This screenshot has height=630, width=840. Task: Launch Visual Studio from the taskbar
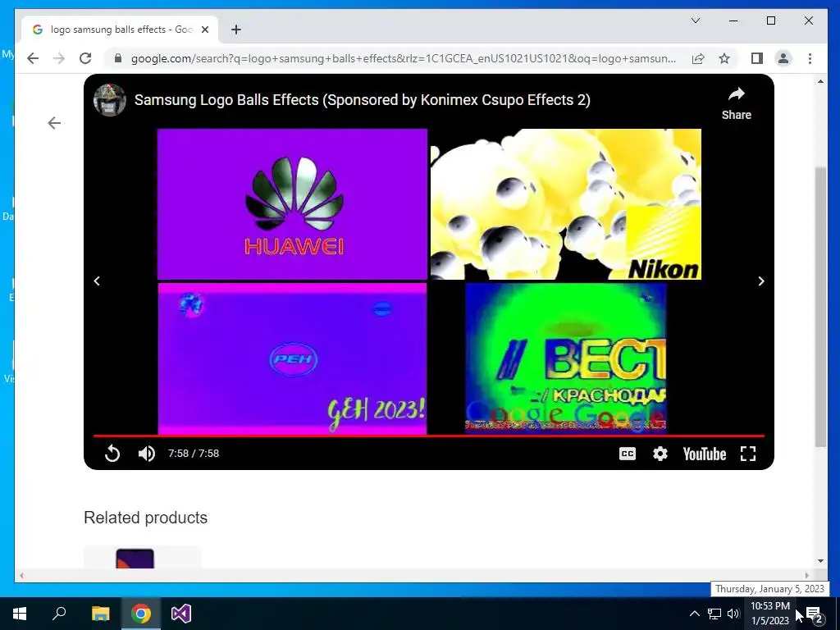[181, 614]
